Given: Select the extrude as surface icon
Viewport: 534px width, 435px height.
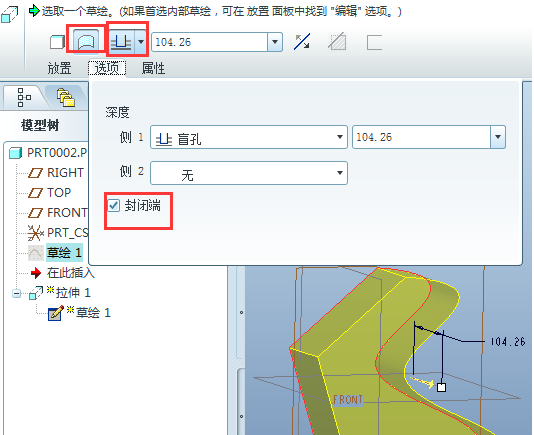Looking at the screenshot, I should pyautogui.click(x=86, y=42).
